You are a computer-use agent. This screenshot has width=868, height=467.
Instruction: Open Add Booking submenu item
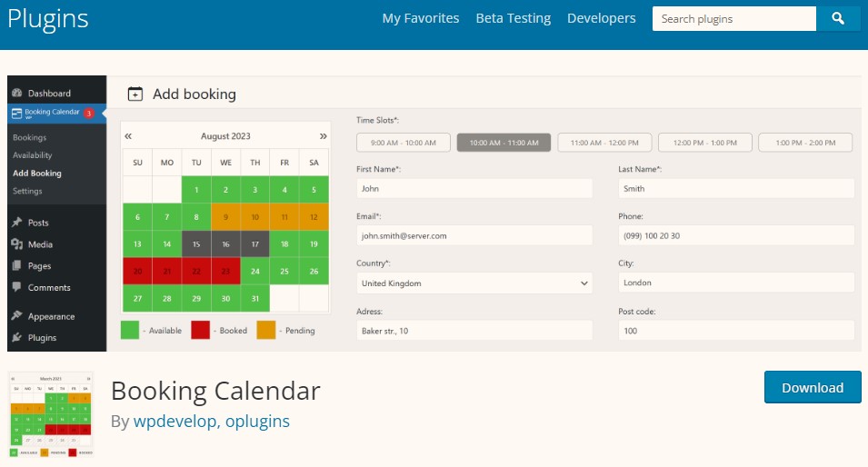37,174
